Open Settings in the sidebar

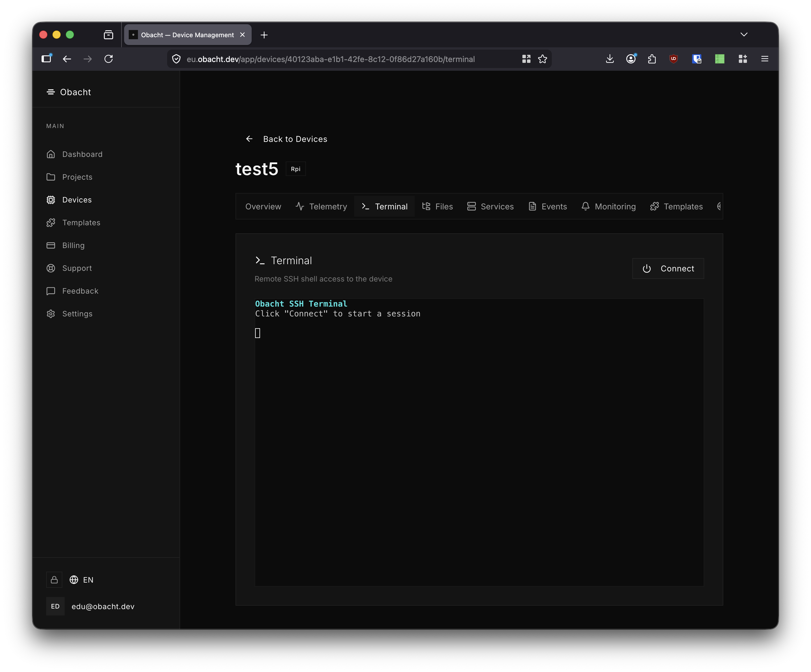coord(70,314)
